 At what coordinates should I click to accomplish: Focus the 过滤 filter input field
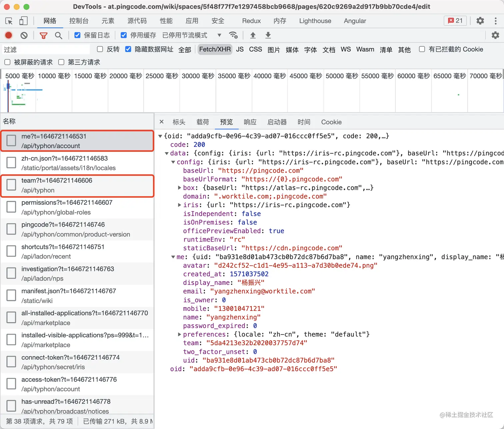pyautogui.click(x=46, y=49)
